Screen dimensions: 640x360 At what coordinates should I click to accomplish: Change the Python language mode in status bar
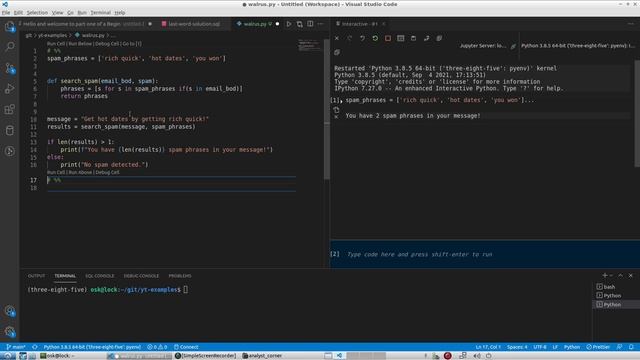[572, 347]
